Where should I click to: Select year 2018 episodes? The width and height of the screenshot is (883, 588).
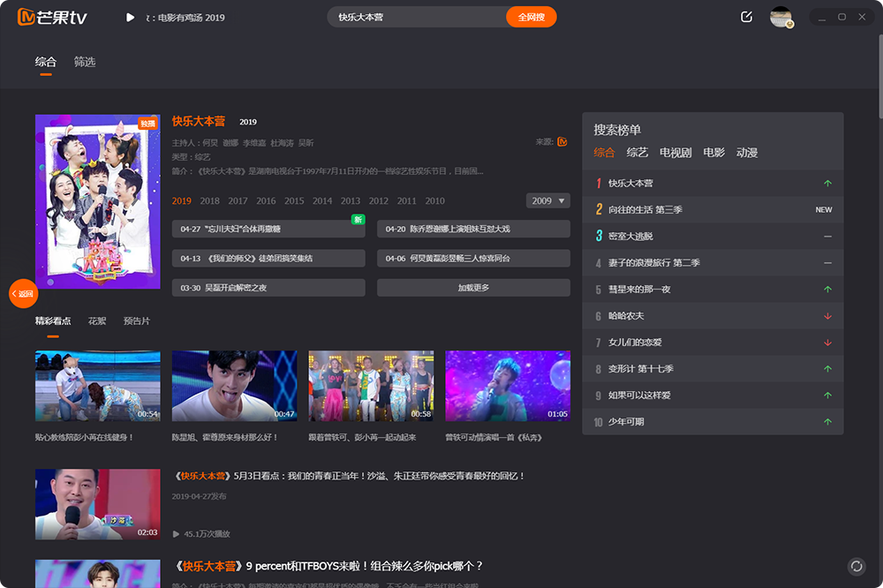click(209, 200)
